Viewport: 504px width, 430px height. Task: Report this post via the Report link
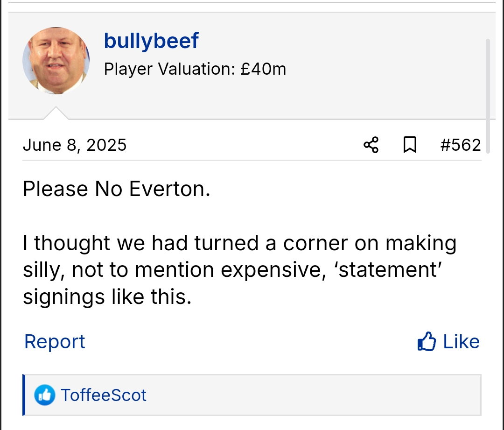tap(55, 342)
